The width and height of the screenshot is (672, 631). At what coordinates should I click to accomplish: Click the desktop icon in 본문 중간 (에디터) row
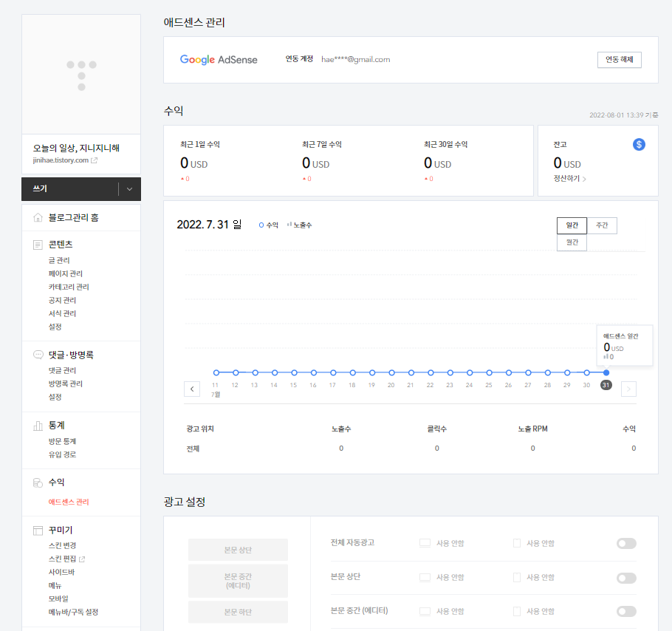pos(425,611)
